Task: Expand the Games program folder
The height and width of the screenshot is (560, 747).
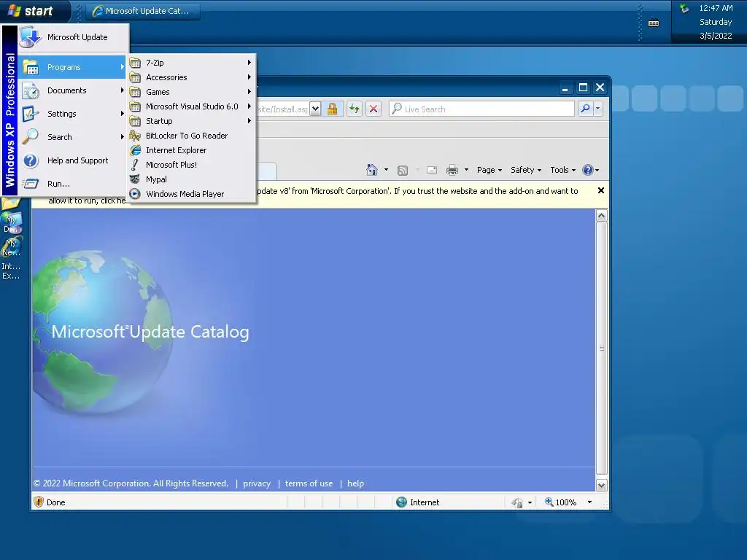Action: (192, 92)
